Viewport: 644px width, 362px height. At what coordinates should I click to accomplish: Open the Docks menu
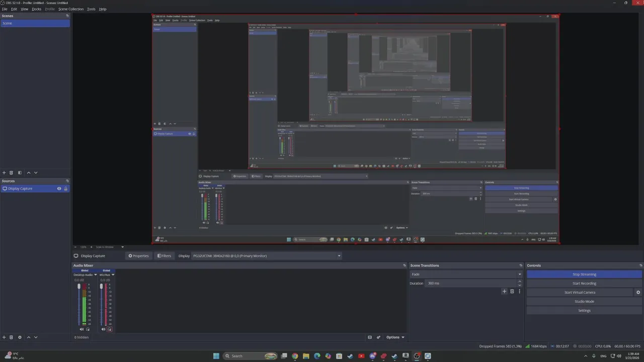coord(37,9)
